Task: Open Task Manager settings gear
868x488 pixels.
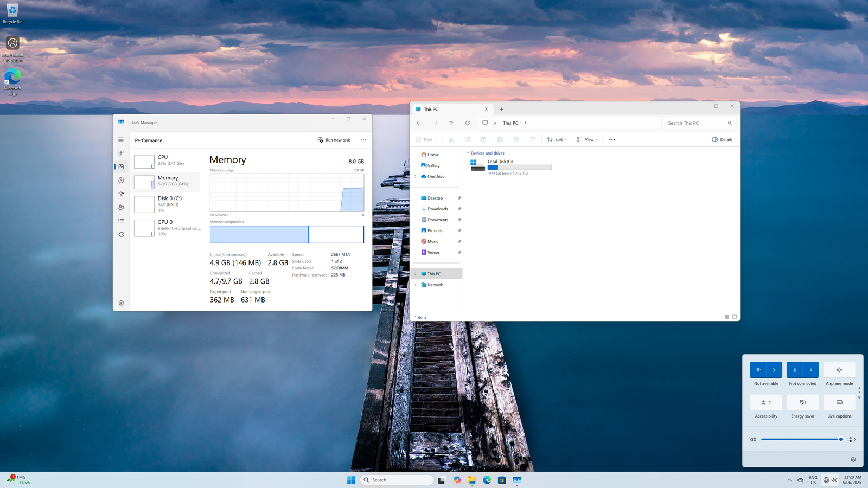Action: (x=121, y=303)
